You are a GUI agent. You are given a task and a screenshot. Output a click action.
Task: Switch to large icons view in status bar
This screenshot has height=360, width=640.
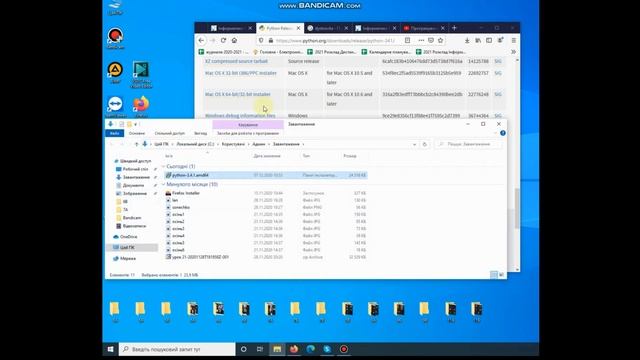[x=502, y=275]
